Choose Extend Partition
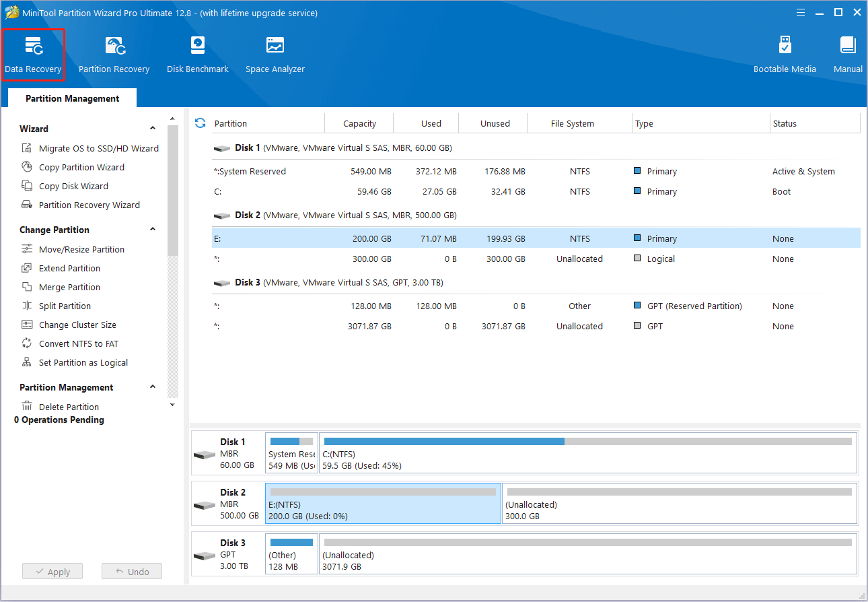The image size is (868, 602). (61, 268)
